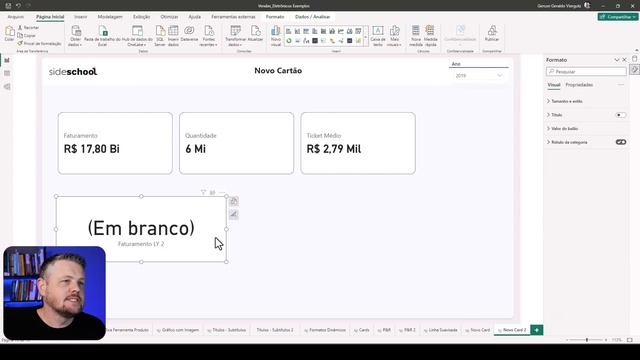Open the Compartilhar dropdown
The height and width of the screenshot is (360, 640).
point(618,17)
